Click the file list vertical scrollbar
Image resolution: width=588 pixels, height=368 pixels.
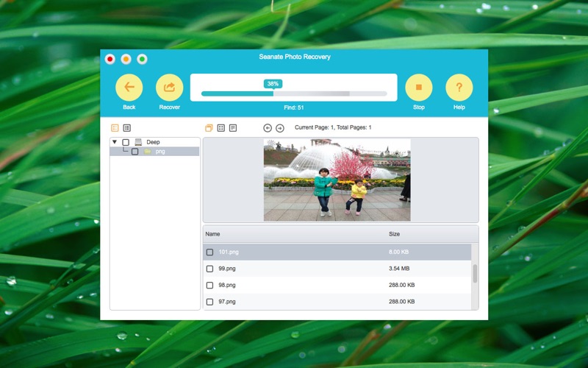click(475, 273)
